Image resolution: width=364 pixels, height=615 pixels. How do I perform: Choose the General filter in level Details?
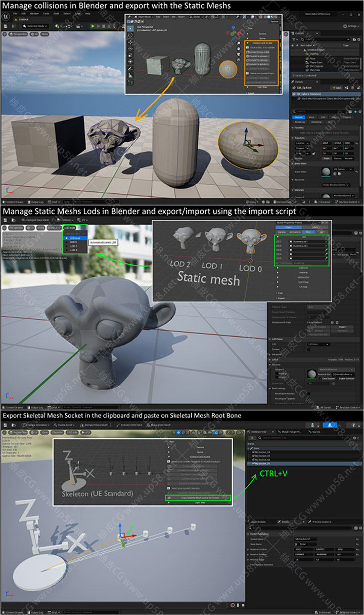[299, 117]
